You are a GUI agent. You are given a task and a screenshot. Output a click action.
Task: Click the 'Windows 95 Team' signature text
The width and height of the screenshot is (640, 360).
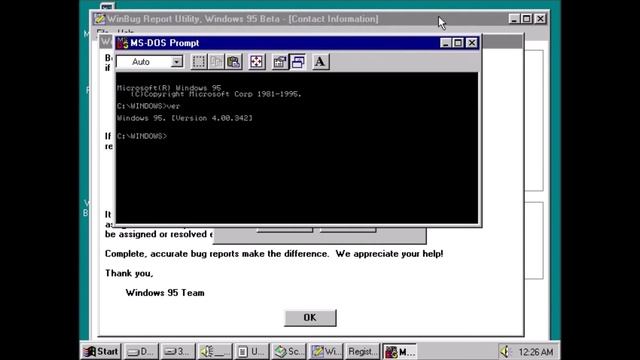click(165, 293)
